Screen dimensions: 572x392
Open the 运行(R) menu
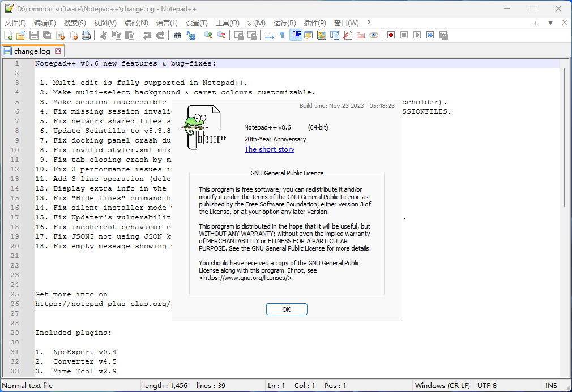pyautogui.click(x=284, y=23)
